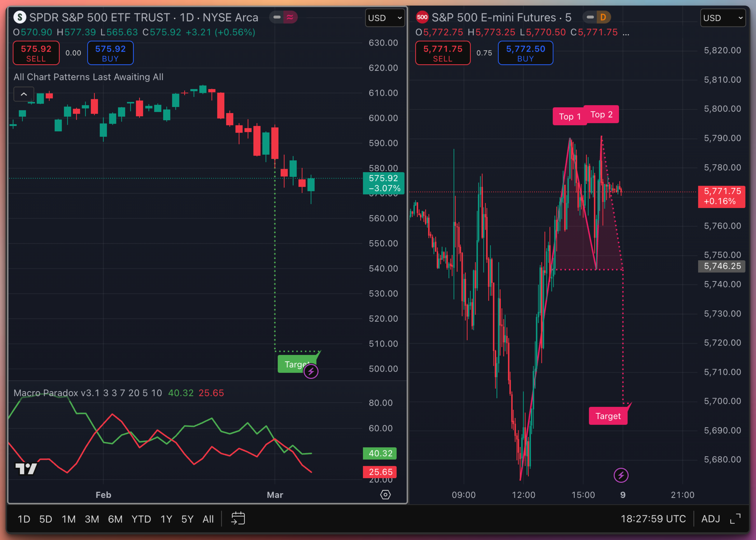Open the USD currency dropdown on SPY chart

(385, 18)
